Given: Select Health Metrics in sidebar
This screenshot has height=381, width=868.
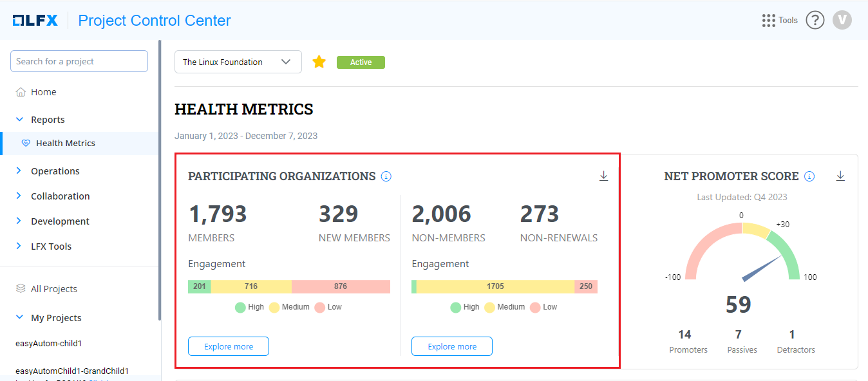Looking at the screenshot, I should click(65, 144).
